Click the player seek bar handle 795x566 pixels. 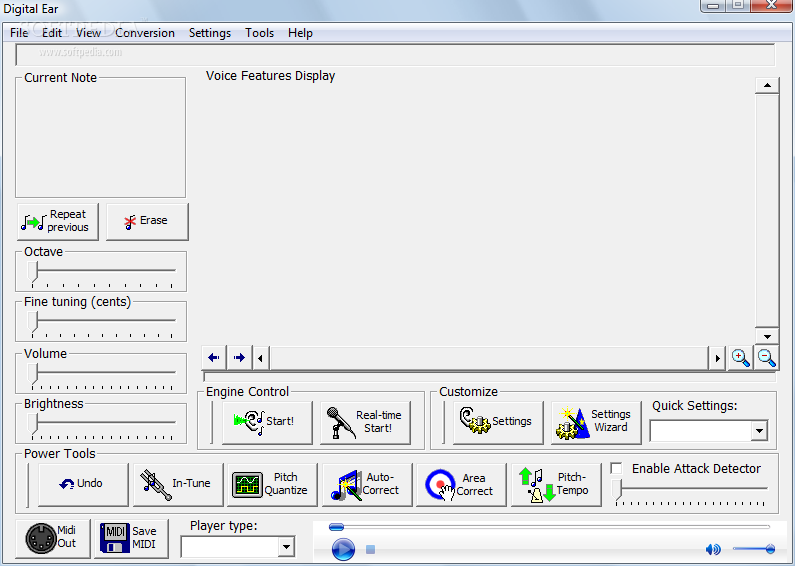[336, 527]
